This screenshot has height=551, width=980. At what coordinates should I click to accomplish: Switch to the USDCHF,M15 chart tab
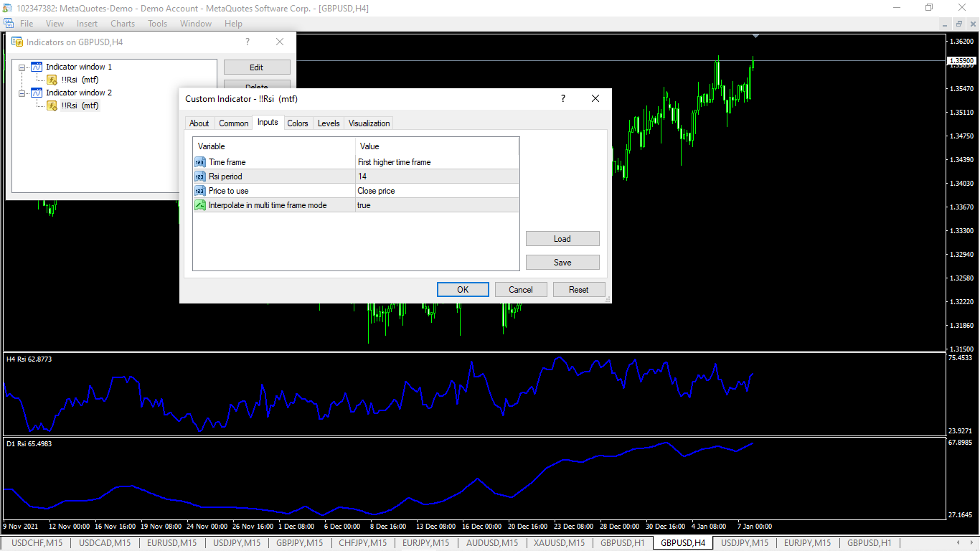[x=37, y=543]
